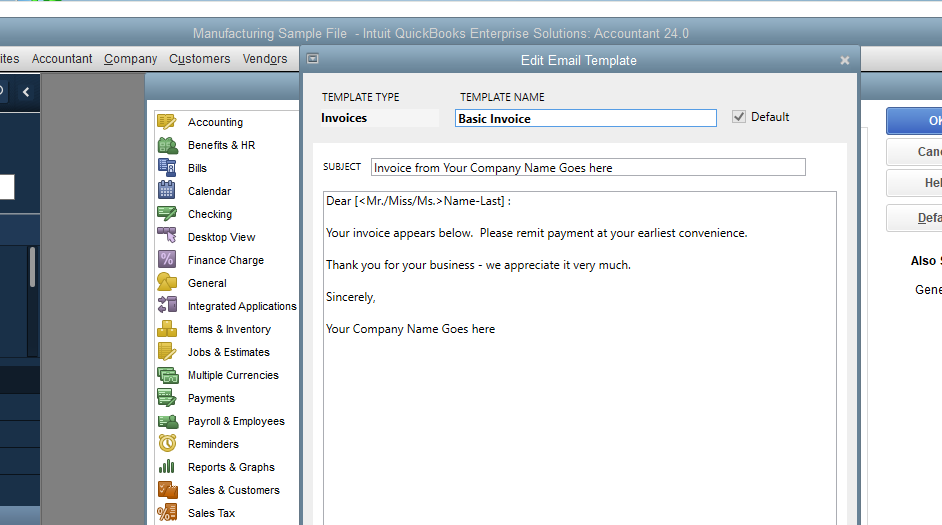Select the Reminders label in the list
The image size is (942, 525).
[213, 444]
